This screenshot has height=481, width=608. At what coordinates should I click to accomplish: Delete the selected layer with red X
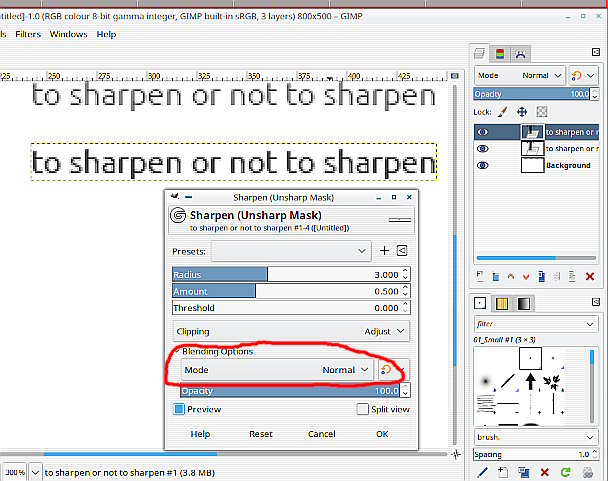590,276
